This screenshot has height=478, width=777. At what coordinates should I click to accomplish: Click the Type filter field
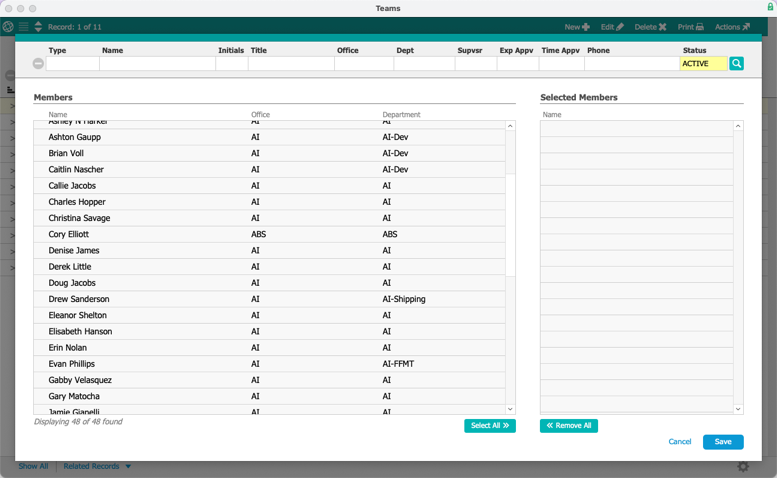[72, 63]
